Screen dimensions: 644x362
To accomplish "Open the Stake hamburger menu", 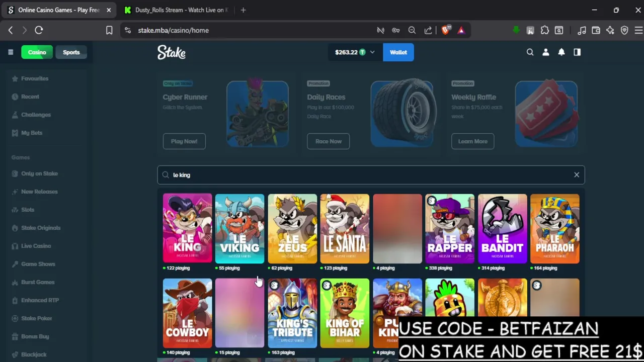I will click(x=11, y=52).
